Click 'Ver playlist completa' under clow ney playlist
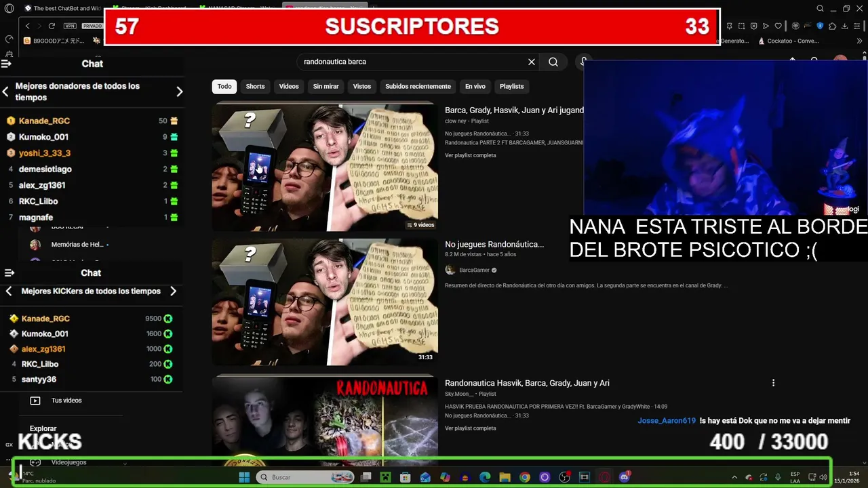868x488 pixels. pyautogui.click(x=471, y=155)
